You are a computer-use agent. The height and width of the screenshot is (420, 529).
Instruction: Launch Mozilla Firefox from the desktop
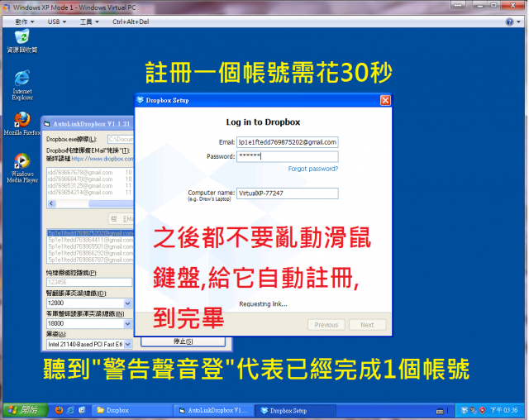click(22, 124)
